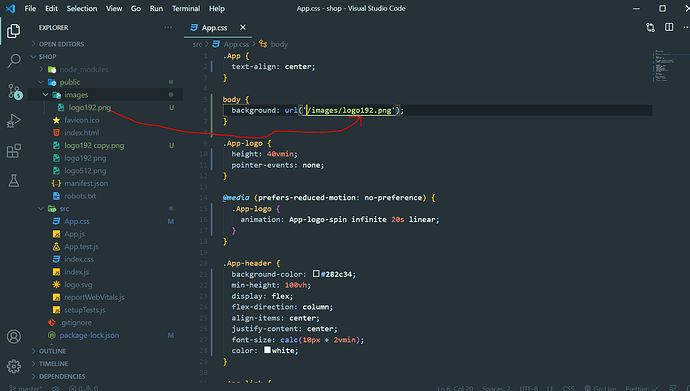Click src in the breadcrumb
Screen dimensions: 690x391
[x=197, y=44]
